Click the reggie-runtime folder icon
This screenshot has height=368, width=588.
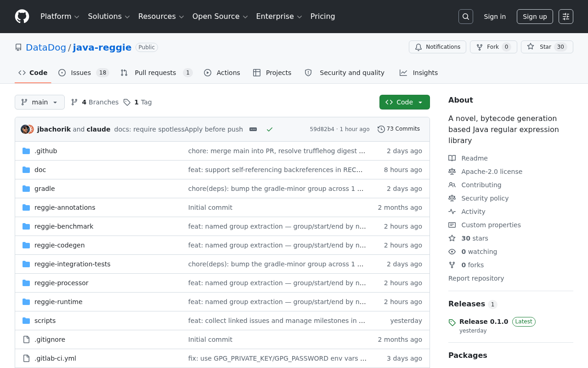(26, 302)
